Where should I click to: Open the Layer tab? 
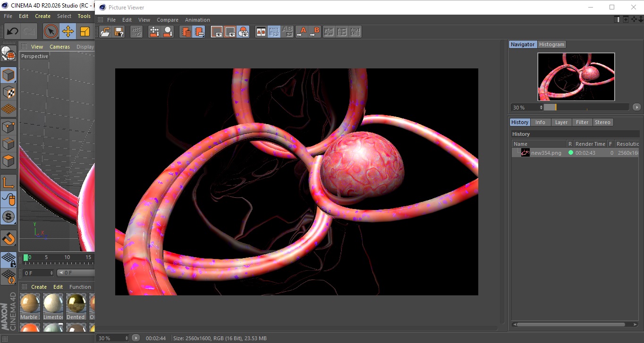click(x=561, y=122)
